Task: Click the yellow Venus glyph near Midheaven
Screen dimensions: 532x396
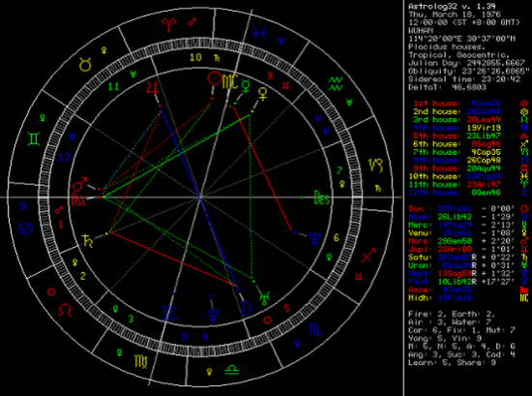Action: point(262,94)
